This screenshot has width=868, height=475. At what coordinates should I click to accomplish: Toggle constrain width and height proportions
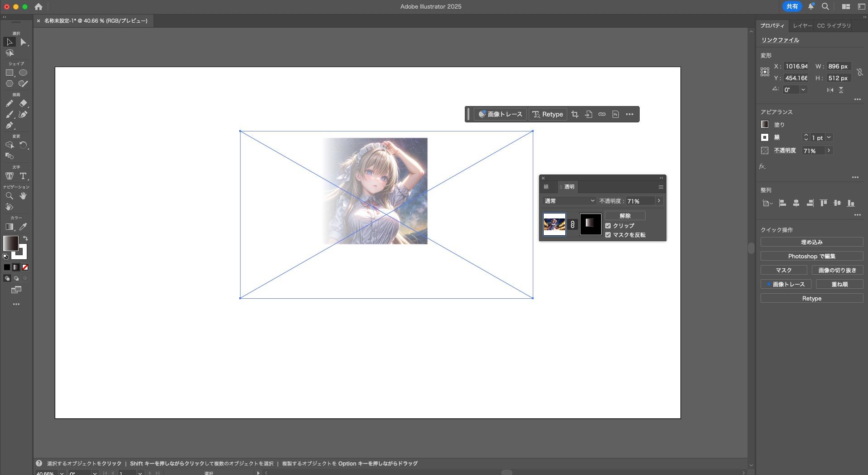point(860,72)
